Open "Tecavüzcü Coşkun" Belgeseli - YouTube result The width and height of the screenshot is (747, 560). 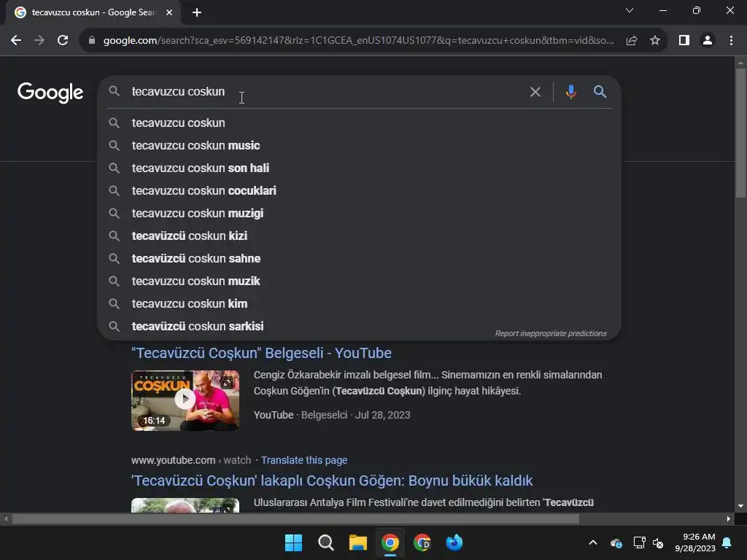click(x=261, y=353)
